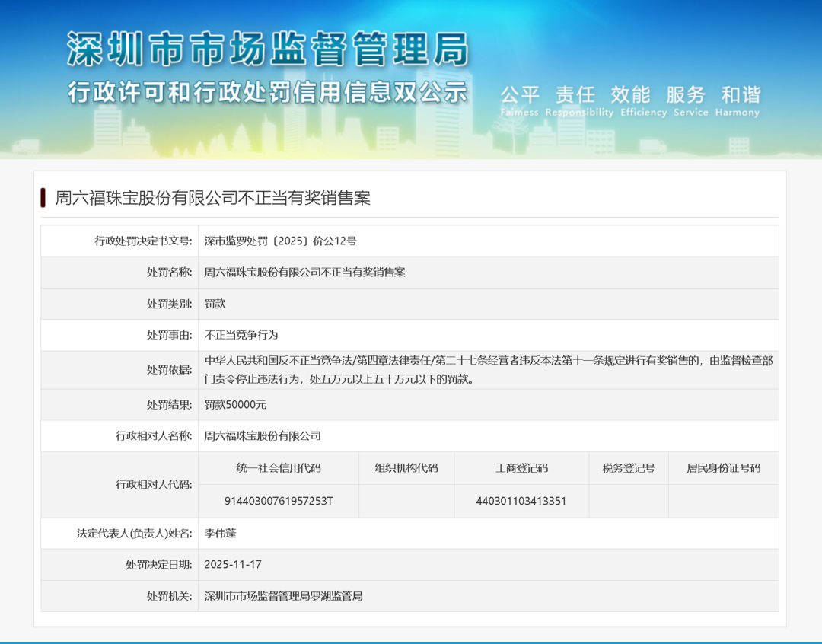This screenshot has width=822, height=644.
Task: Click the 深圳市市场监督管理局 header title
Action: (268, 50)
